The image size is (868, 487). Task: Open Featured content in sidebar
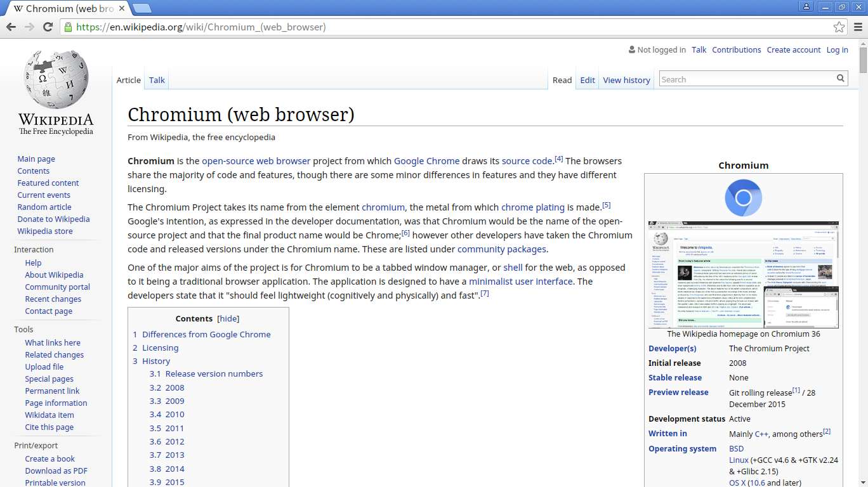click(x=48, y=183)
